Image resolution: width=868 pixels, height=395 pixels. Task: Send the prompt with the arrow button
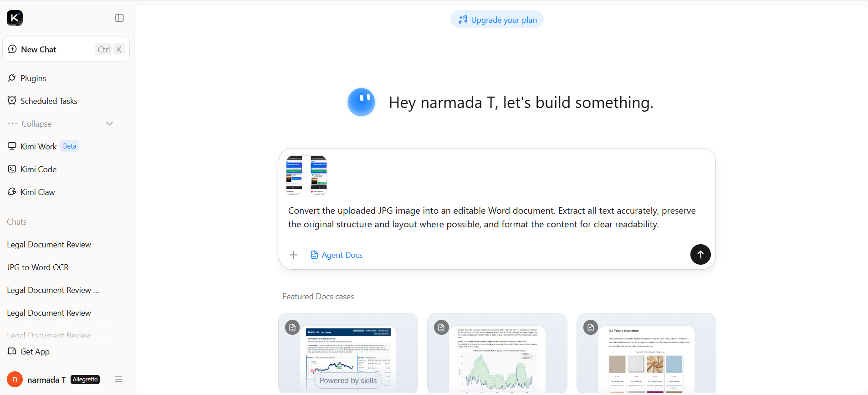pos(700,255)
